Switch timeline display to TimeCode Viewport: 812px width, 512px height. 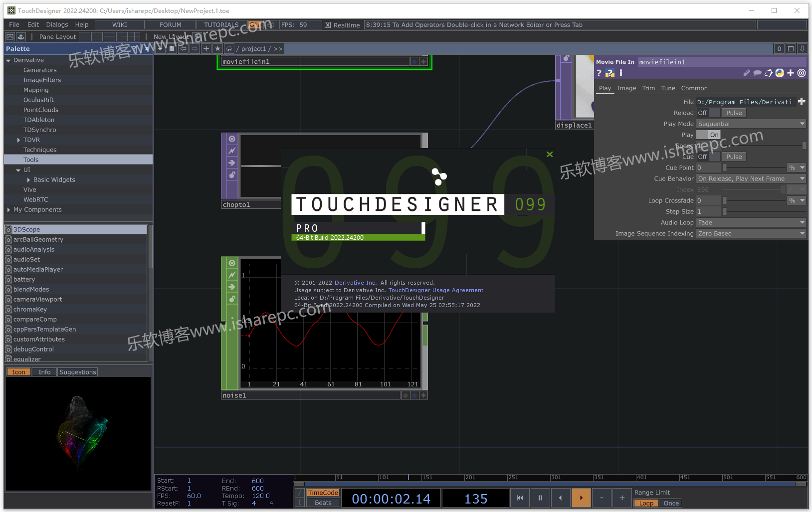click(323, 493)
